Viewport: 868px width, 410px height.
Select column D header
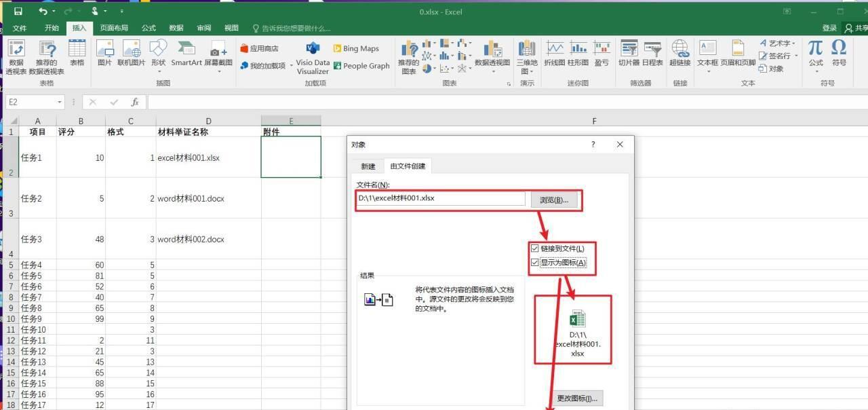[209, 121]
